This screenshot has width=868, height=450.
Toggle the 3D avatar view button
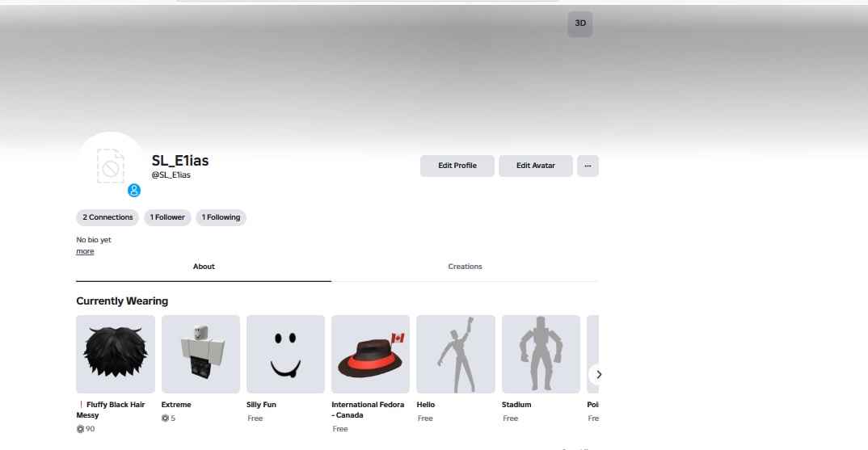[x=579, y=23]
